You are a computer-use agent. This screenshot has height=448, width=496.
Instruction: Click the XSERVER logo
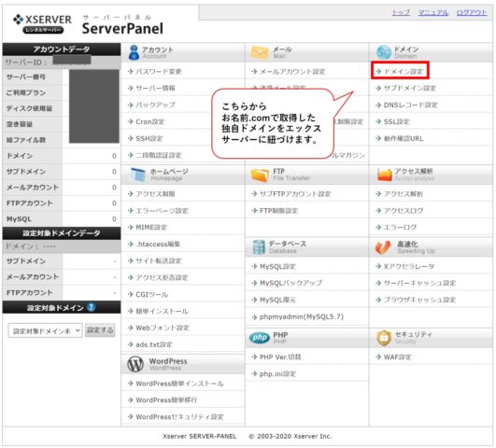pos(42,23)
